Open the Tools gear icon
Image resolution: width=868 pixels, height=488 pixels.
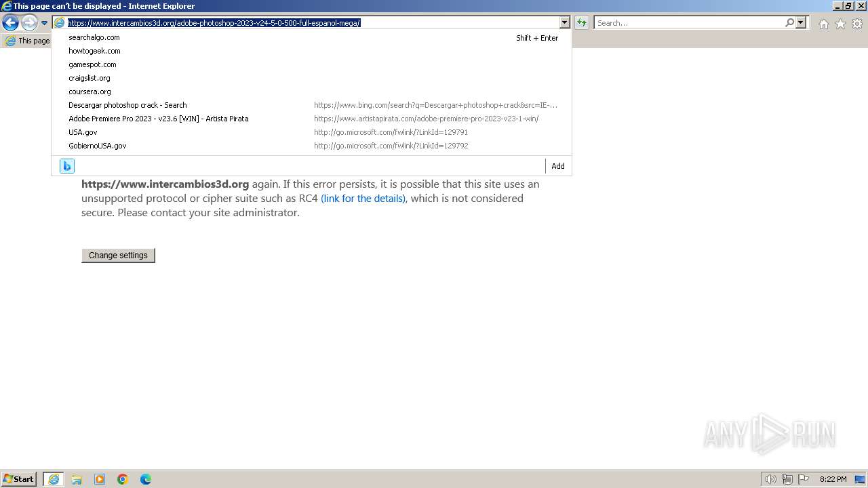tap(857, 24)
